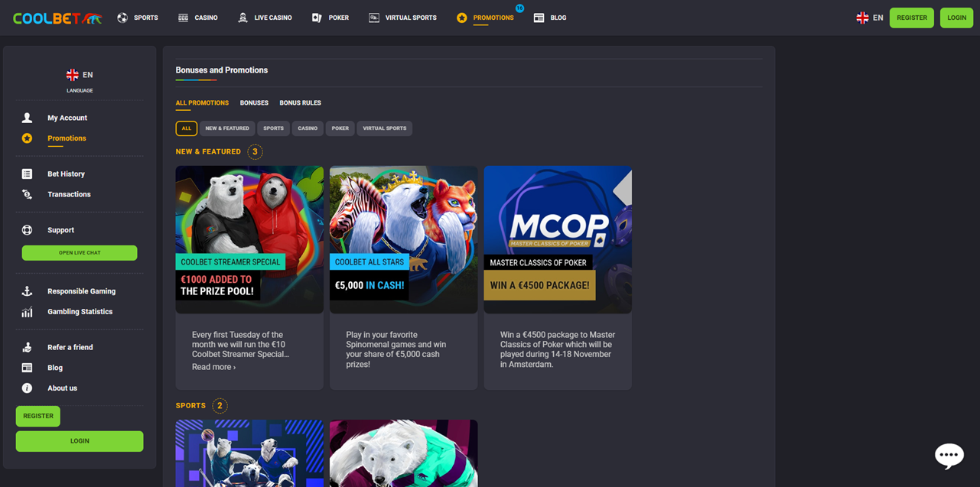Select the Poker filter chip
This screenshot has width=980, height=487.
[340, 128]
